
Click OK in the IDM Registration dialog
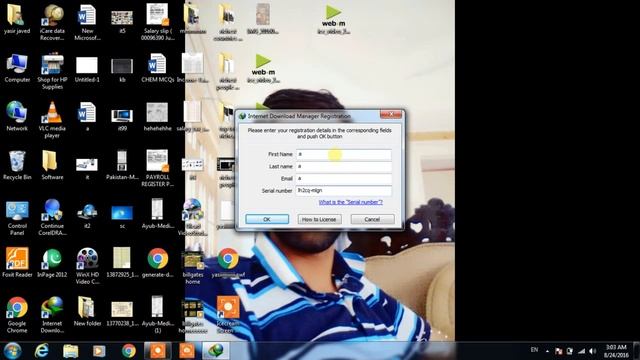click(267, 219)
